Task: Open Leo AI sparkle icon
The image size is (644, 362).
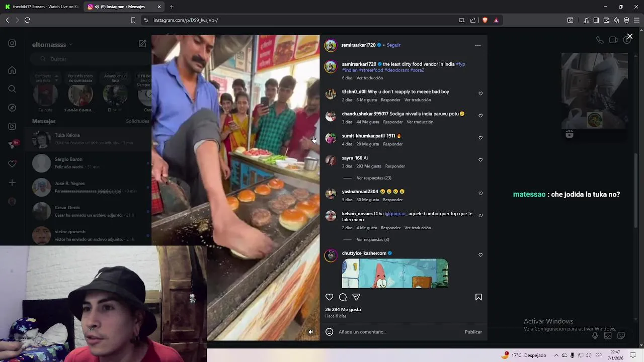Action: coord(616,20)
